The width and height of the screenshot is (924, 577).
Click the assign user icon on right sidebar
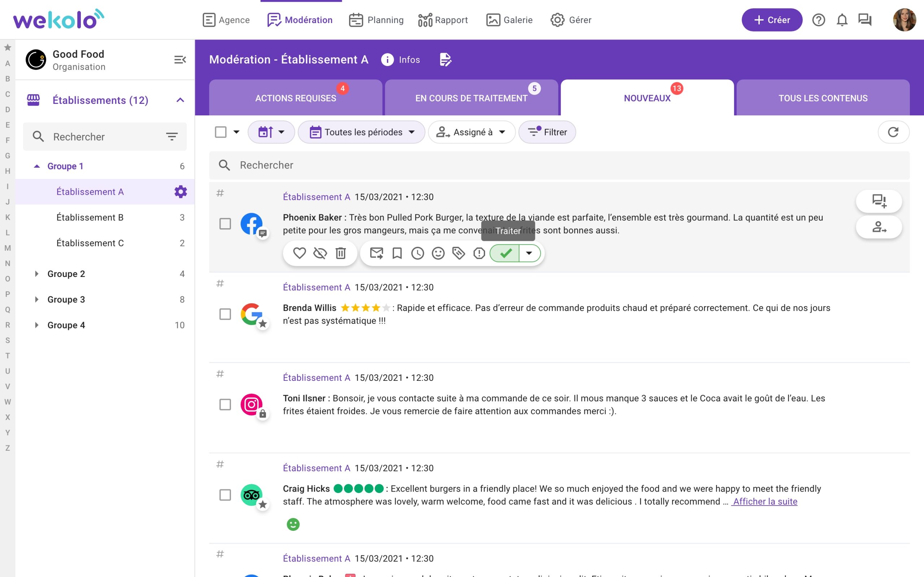point(880,227)
